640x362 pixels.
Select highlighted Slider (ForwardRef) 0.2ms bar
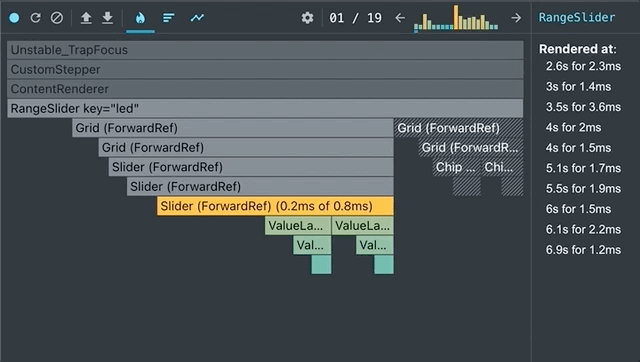275,206
